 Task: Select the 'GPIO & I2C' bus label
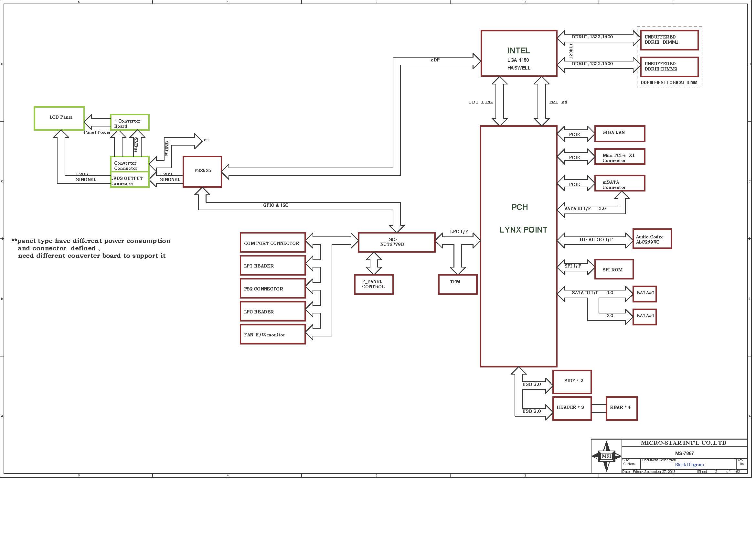coord(276,205)
